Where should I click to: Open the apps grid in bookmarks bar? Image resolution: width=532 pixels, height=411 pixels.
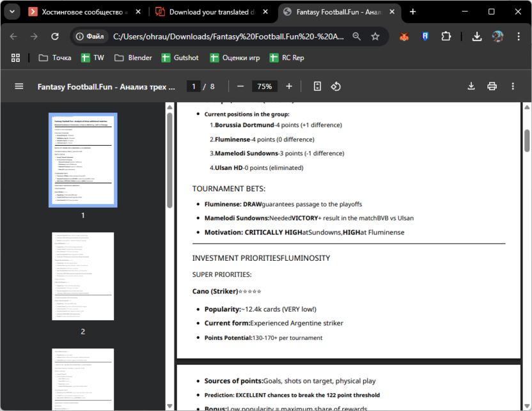pos(15,58)
